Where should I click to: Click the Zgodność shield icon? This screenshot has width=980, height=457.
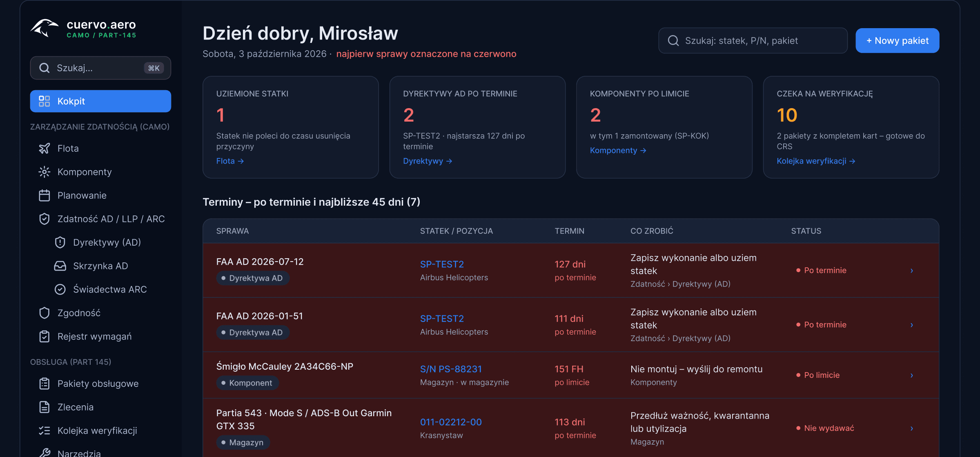44,313
